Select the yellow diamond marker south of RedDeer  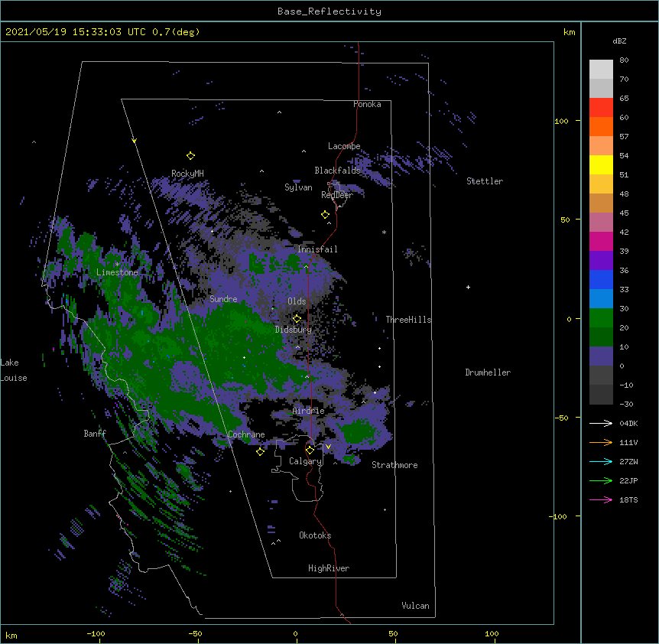coord(325,215)
